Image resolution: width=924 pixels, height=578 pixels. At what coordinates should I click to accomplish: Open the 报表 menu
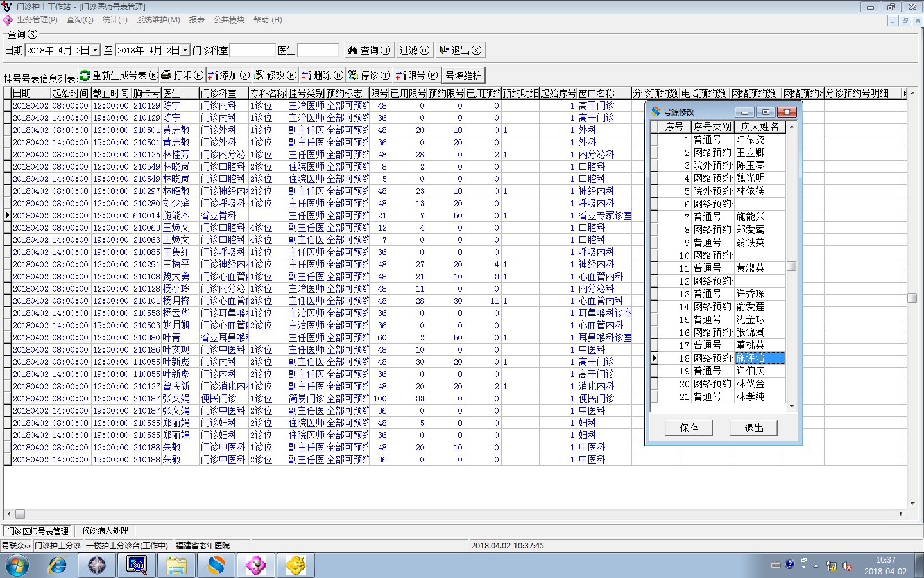197,20
